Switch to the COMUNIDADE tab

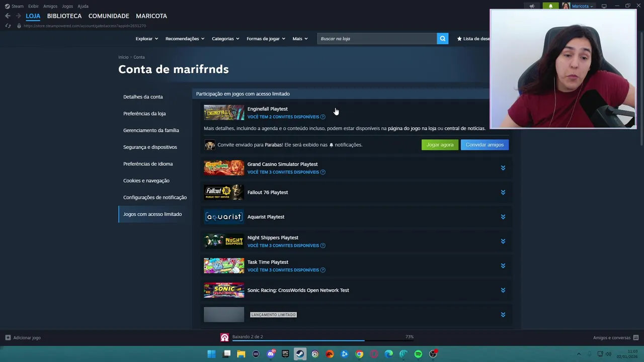(109, 16)
